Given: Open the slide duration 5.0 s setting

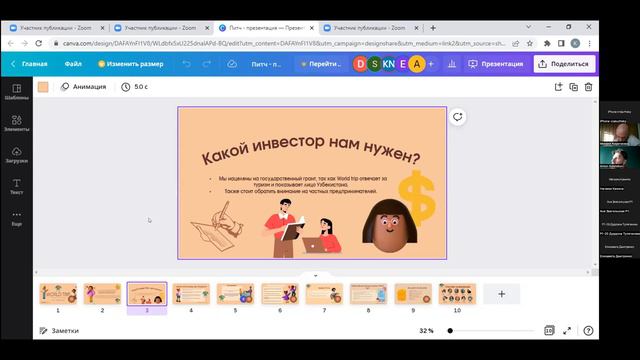Looking at the screenshot, I should (x=135, y=87).
